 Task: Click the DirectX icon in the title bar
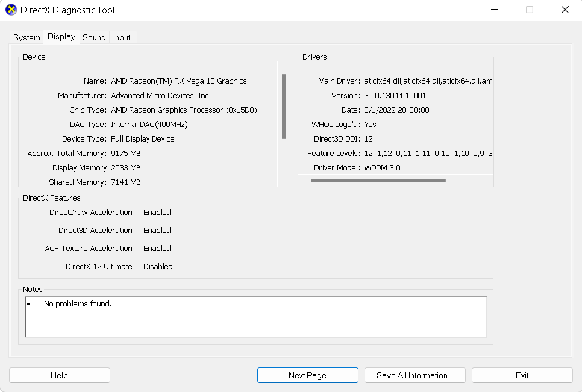[x=11, y=10]
